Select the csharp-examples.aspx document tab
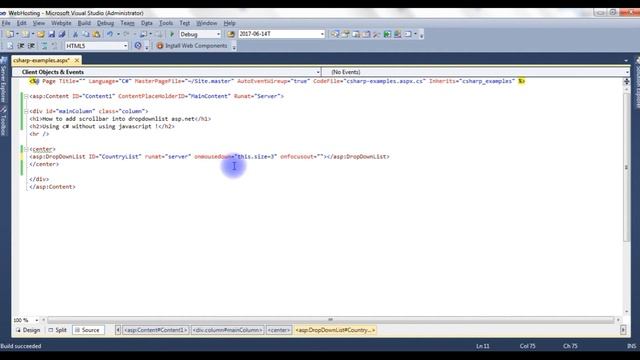 click(42, 60)
